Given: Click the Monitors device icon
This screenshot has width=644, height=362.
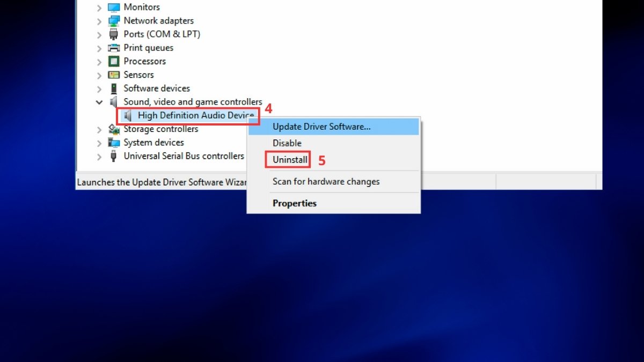Looking at the screenshot, I should tap(113, 7).
